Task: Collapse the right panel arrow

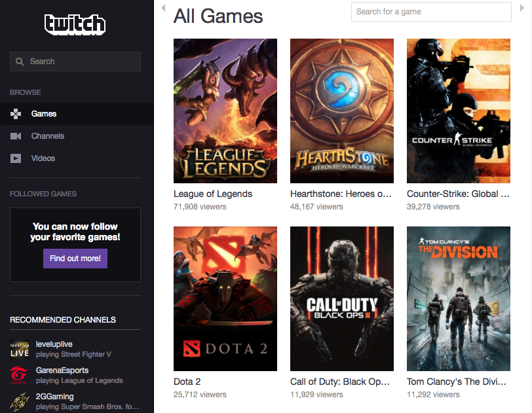Action: (x=522, y=8)
